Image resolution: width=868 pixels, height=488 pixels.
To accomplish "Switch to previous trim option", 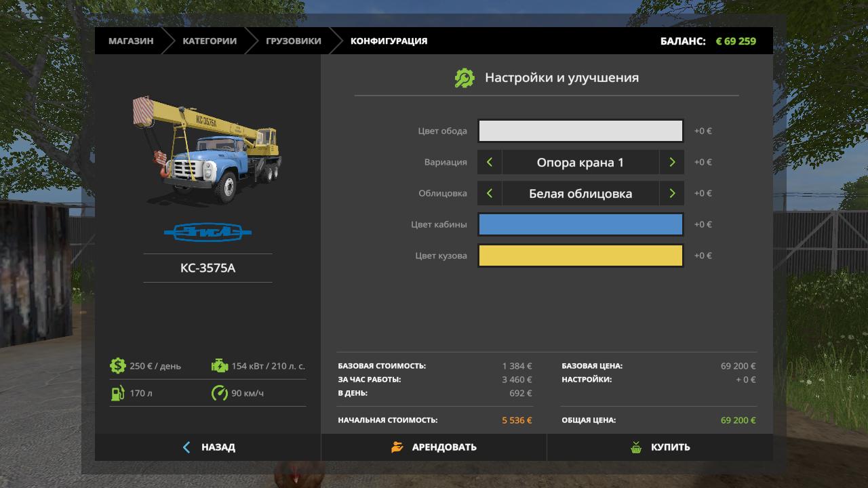I will tap(490, 193).
